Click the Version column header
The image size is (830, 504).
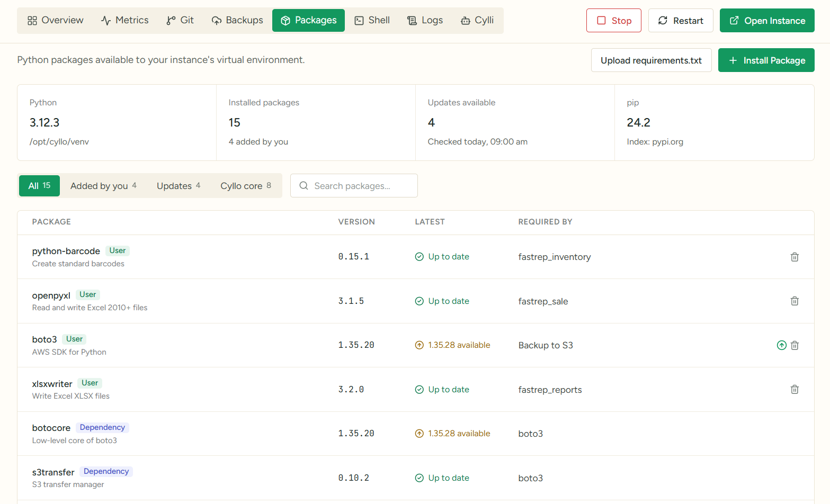[356, 222]
